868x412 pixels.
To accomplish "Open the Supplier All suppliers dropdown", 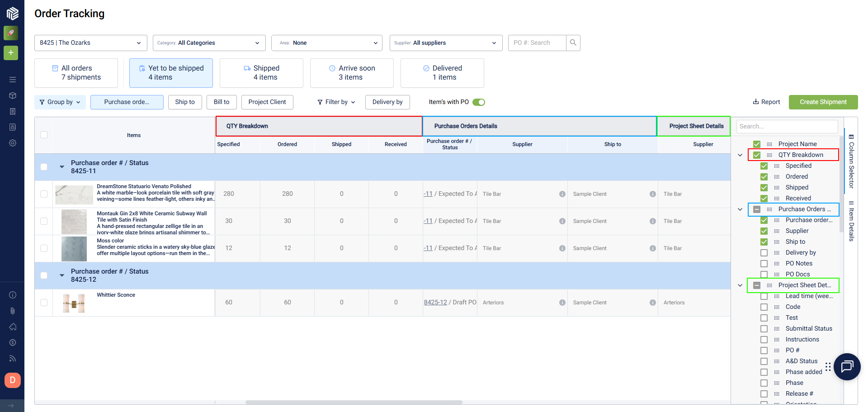I will click(446, 43).
